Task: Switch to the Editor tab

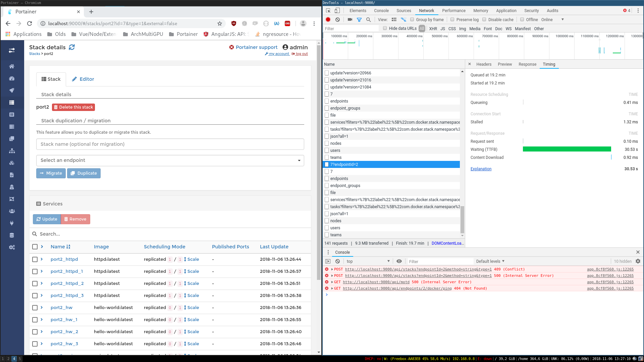Action: click(83, 79)
